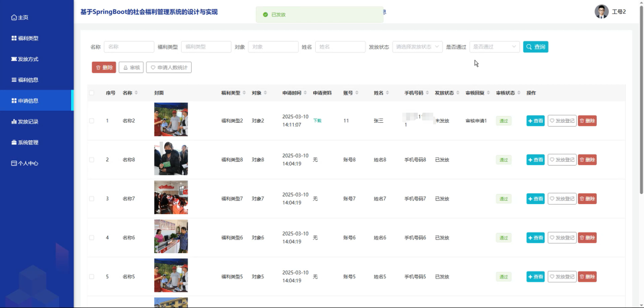The height and width of the screenshot is (308, 644).
Task: Check the checkbox for row 名称7
Action: coord(92,198)
